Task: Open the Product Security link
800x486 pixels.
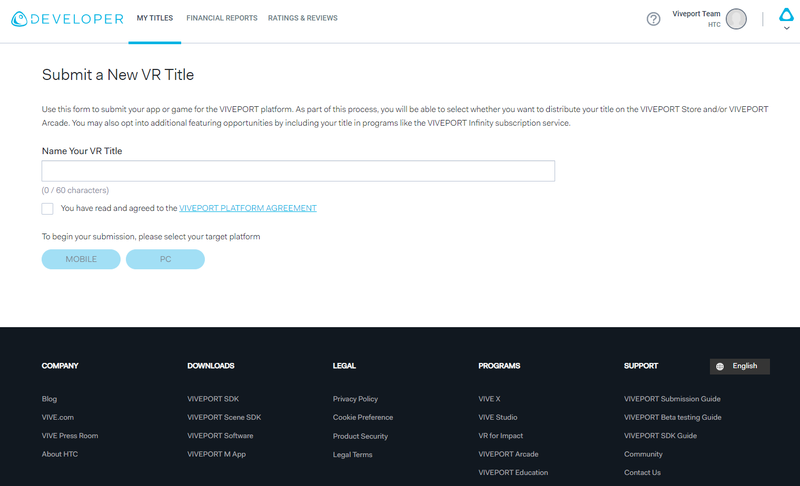Action: 360,436
